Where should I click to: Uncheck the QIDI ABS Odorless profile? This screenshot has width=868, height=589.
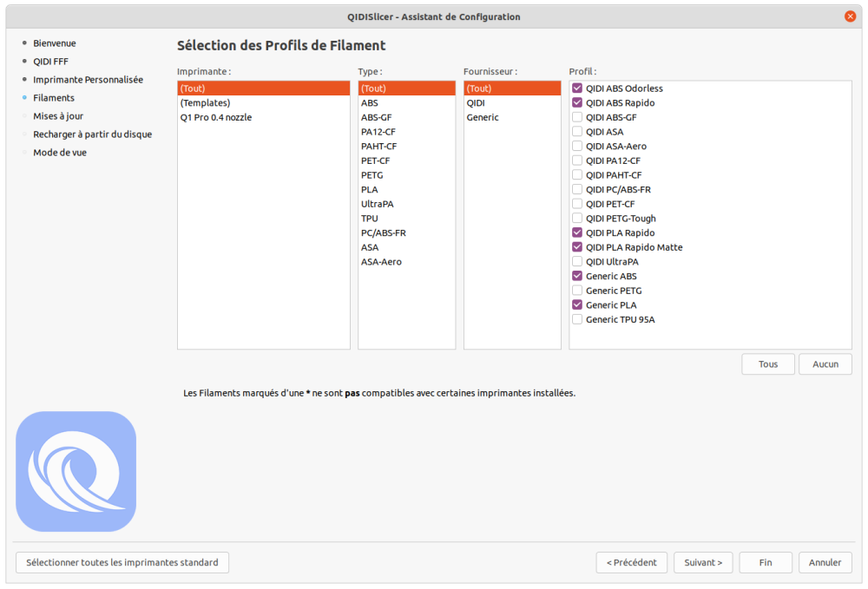click(577, 88)
